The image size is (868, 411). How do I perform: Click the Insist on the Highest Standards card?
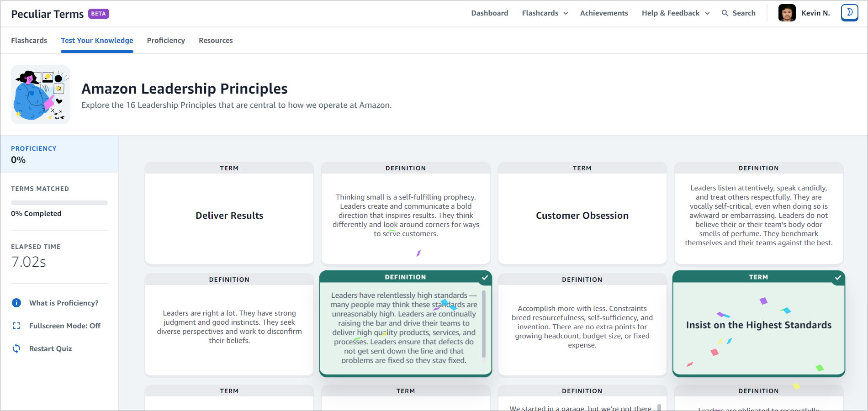pos(759,324)
